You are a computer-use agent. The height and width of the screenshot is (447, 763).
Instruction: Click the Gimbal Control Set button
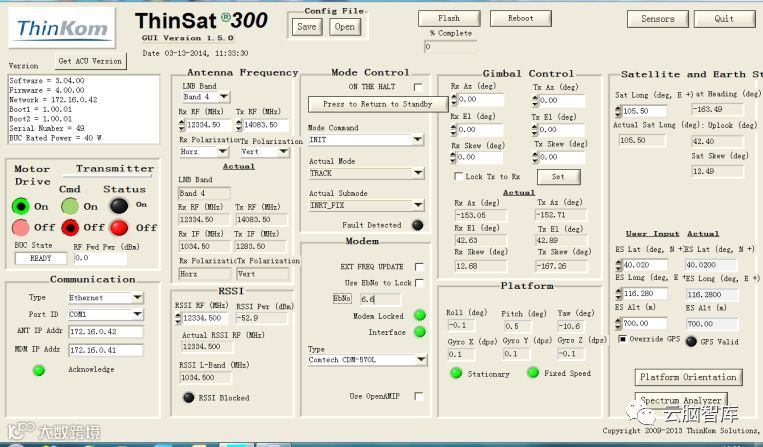pos(558,177)
